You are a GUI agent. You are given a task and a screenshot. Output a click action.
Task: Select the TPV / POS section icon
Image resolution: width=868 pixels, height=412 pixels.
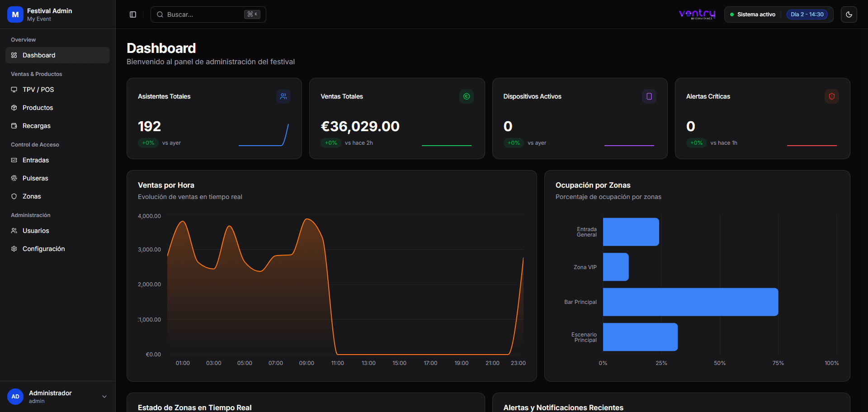(x=14, y=90)
